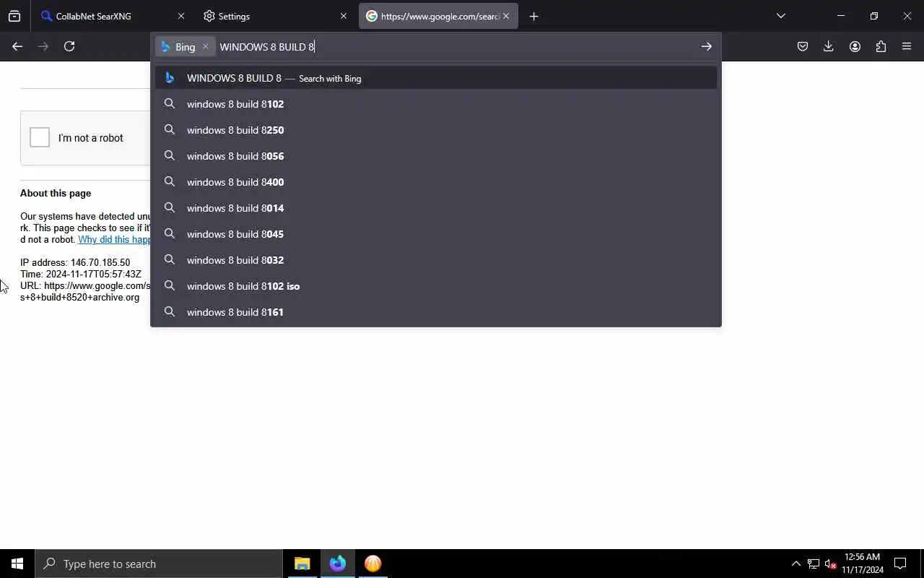Select 'WINDOWS 8 BUILD 8 — Search with Bing'

click(436, 78)
